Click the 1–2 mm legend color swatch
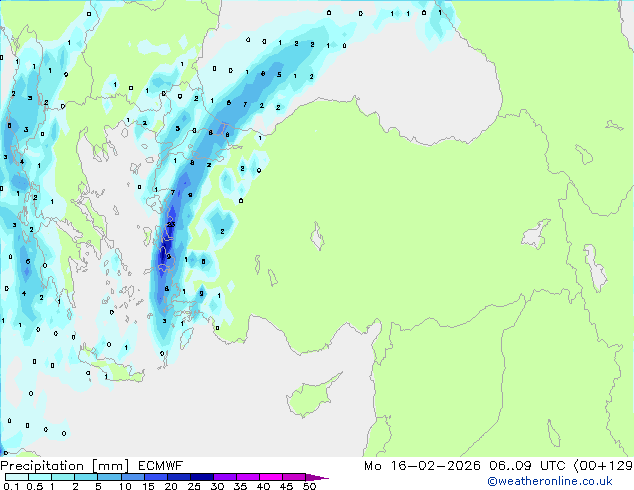 (x=63, y=477)
